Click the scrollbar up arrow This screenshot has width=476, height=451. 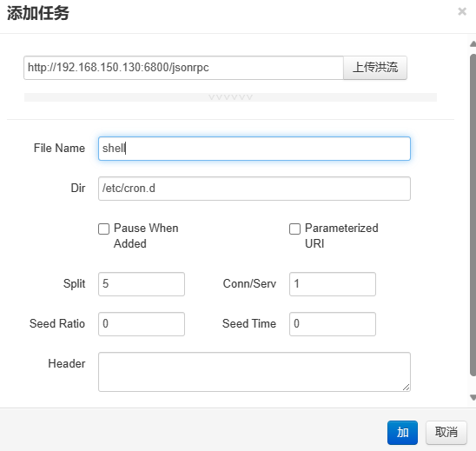coord(473,44)
